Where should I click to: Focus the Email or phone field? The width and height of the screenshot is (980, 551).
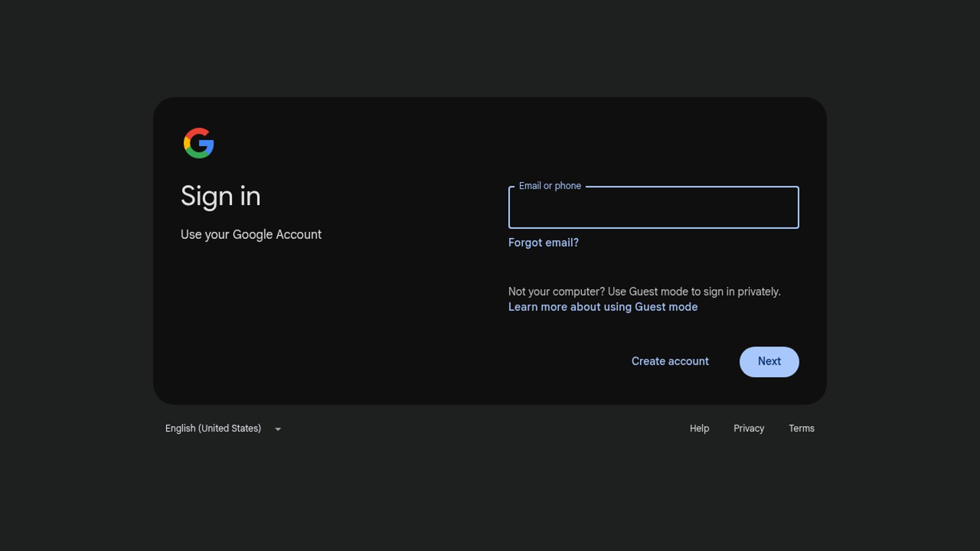click(653, 208)
